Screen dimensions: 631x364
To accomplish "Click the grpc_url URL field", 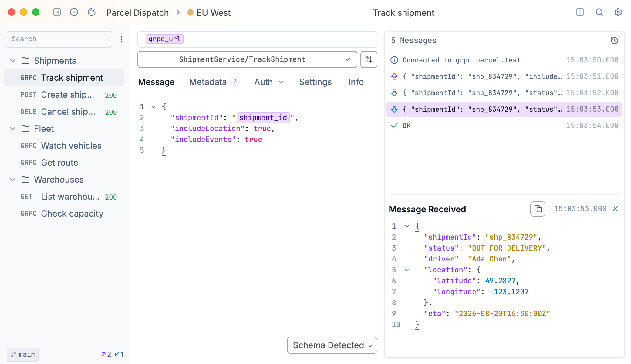I will [x=257, y=39].
